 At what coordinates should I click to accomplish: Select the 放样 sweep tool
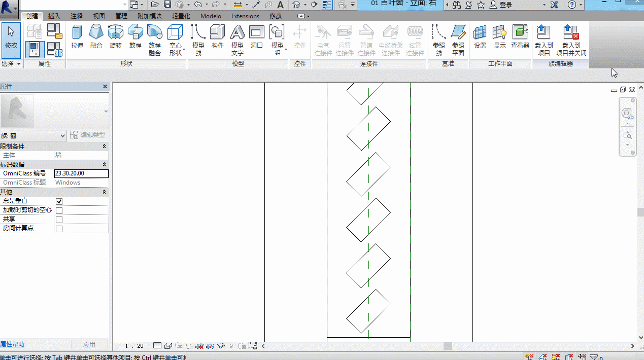pyautogui.click(x=135, y=37)
